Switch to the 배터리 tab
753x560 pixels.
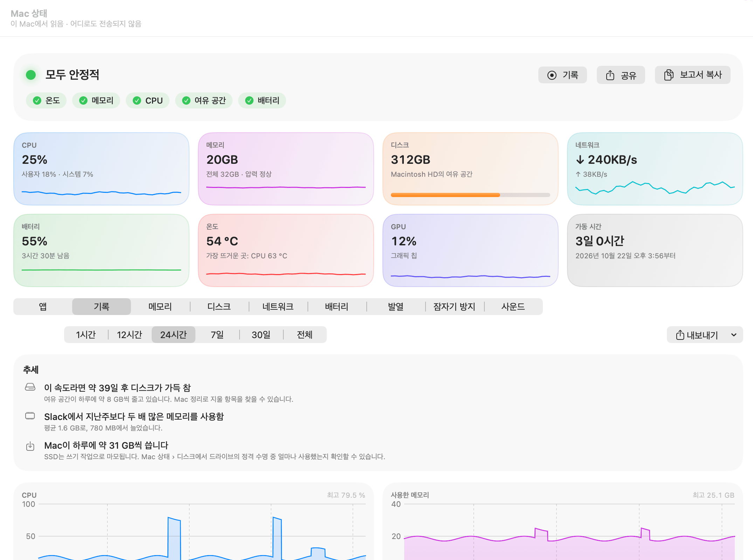pyautogui.click(x=337, y=307)
